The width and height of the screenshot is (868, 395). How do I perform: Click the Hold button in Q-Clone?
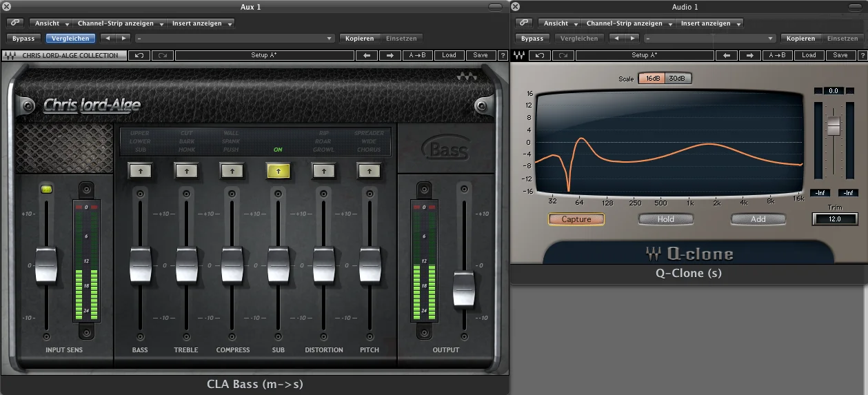point(665,219)
